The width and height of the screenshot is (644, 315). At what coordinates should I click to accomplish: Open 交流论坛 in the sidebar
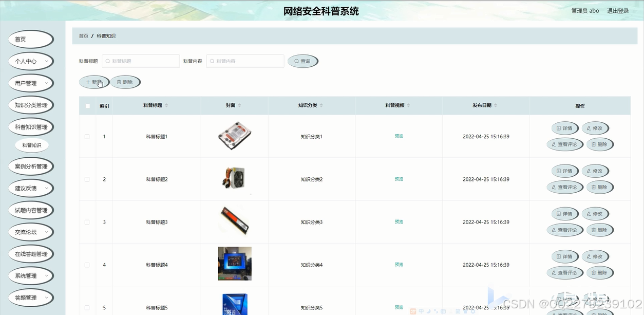tap(30, 232)
